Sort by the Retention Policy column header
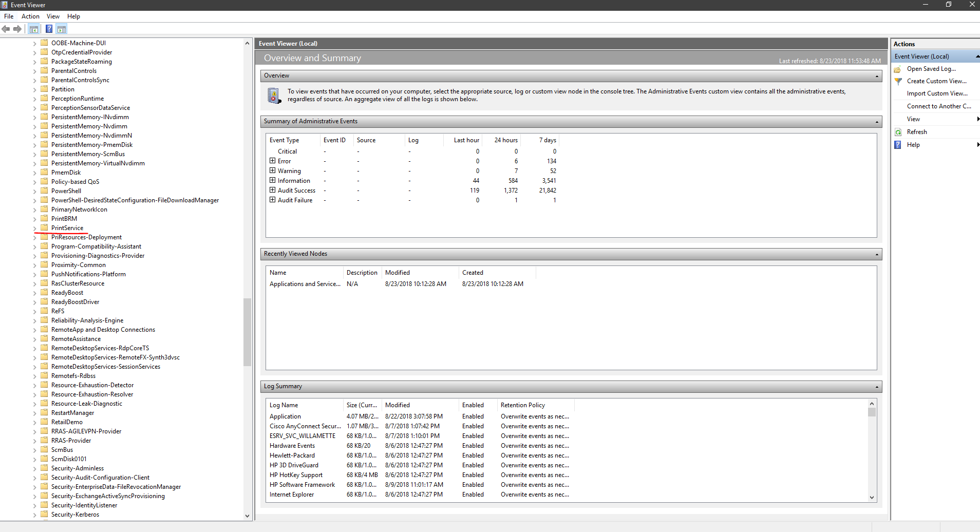Screen dimensions: 980x532 [536, 405]
